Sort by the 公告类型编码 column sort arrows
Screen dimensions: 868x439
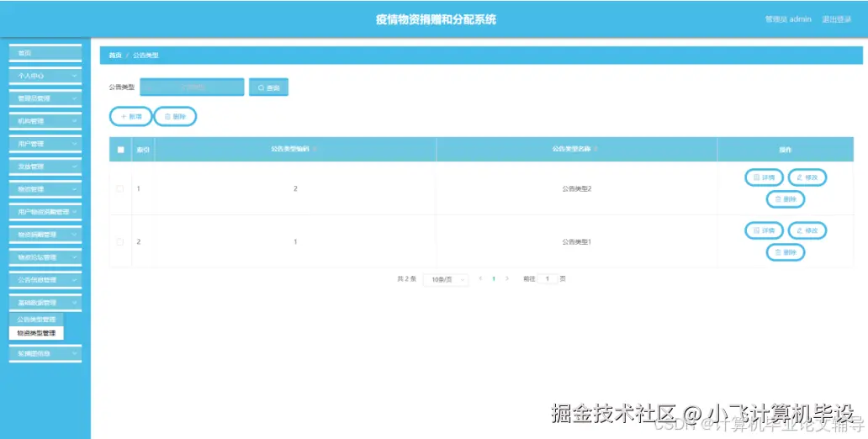(x=315, y=150)
